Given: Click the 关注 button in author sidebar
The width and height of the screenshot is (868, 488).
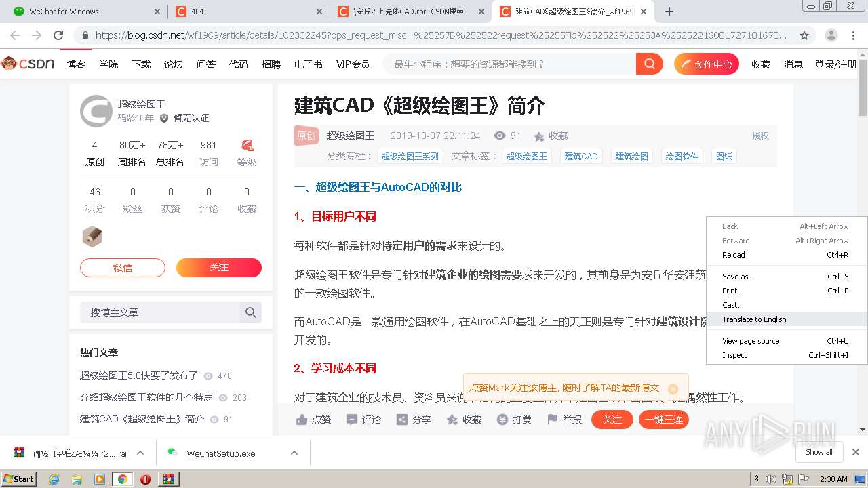Looking at the screenshot, I should 219,268.
